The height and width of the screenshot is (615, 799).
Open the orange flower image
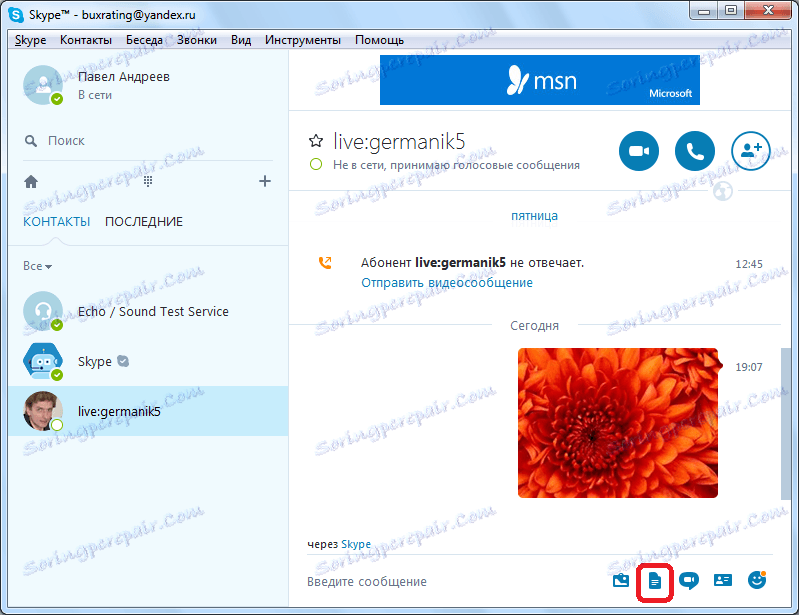(618, 423)
